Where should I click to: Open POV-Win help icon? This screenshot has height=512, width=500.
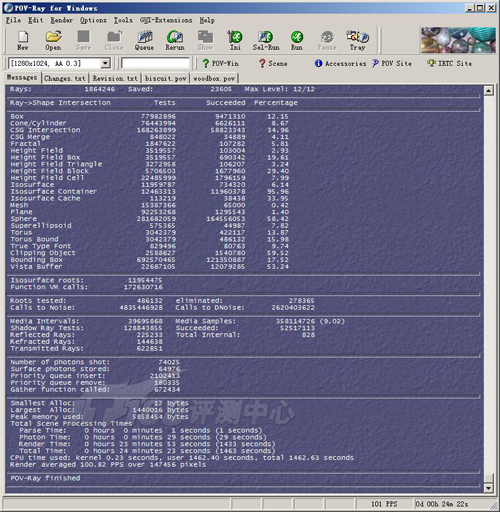click(220, 63)
